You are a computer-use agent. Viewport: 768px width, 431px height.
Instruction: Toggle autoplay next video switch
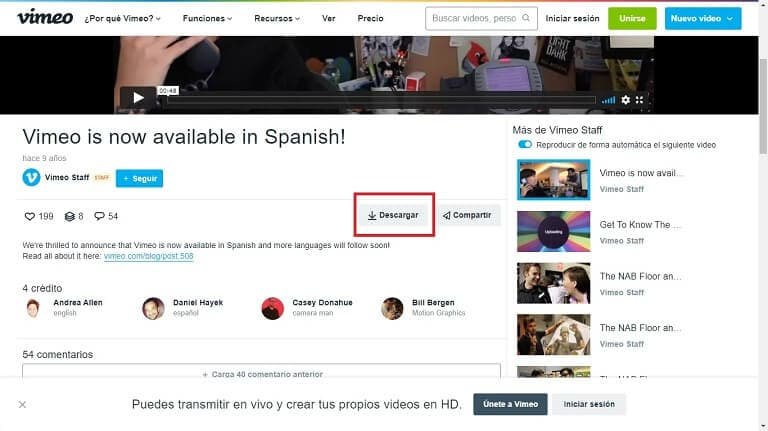tap(524, 145)
